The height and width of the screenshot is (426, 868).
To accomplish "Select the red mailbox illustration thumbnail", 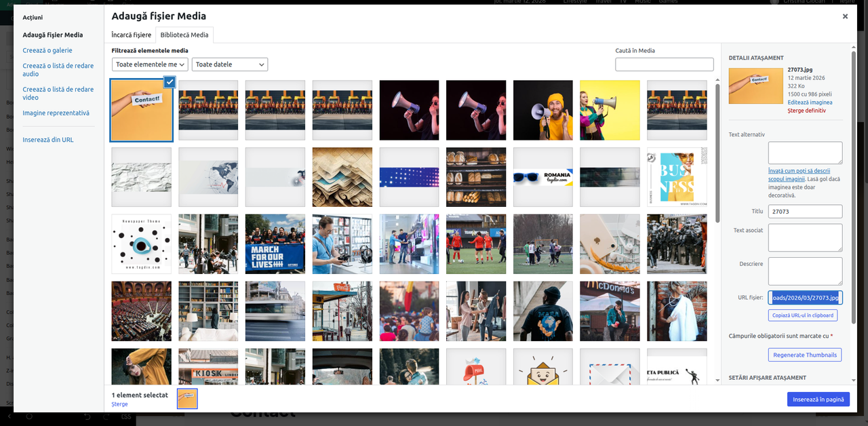I will (476, 366).
